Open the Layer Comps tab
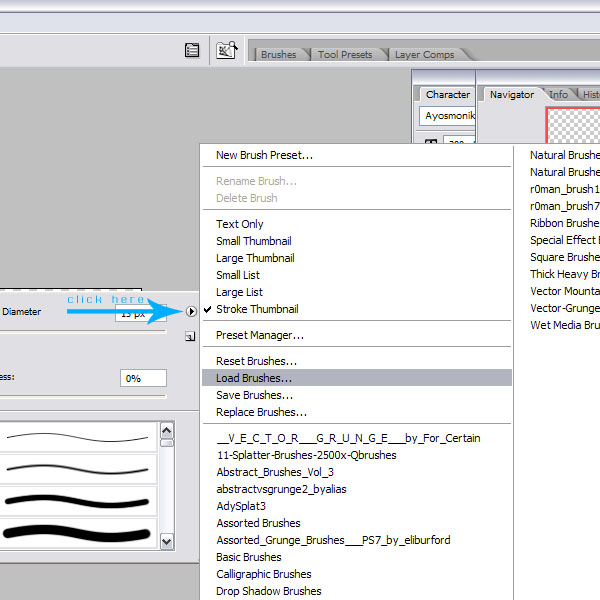The image size is (600, 600). pyautogui.click(x=424, y=55)
